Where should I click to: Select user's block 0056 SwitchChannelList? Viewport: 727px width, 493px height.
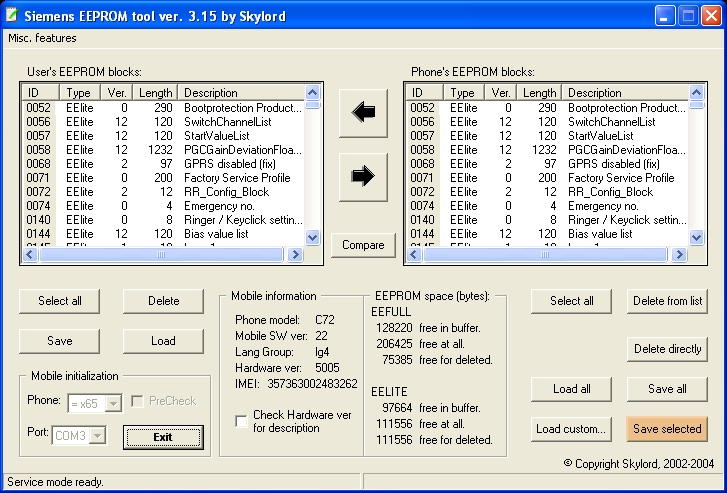[x=163, y=122]
